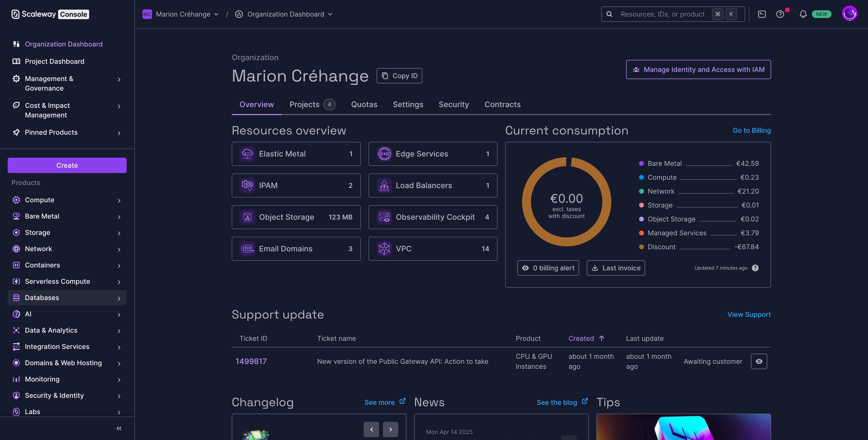
Task: Switch to the Contracts tab
Action: pos(502,104)
